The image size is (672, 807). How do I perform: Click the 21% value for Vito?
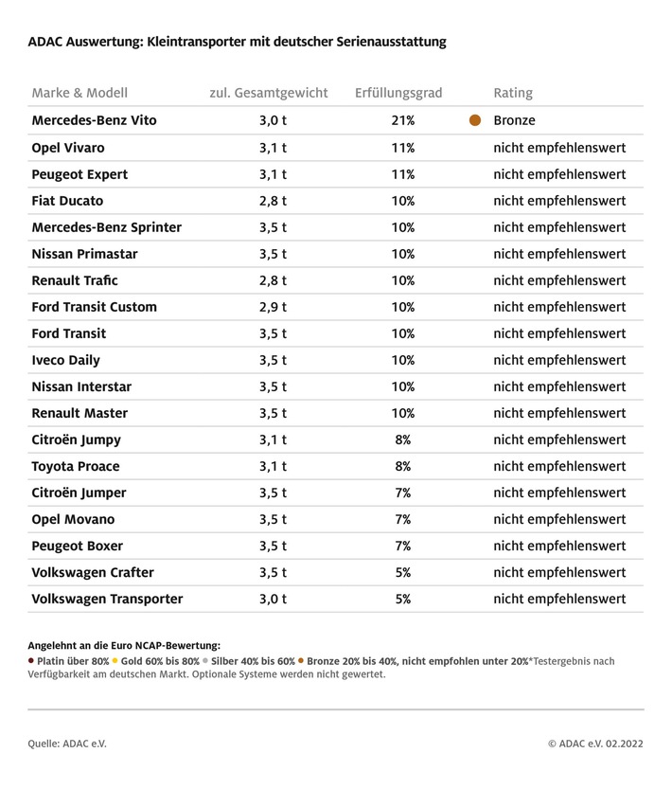tap(402, 120)
